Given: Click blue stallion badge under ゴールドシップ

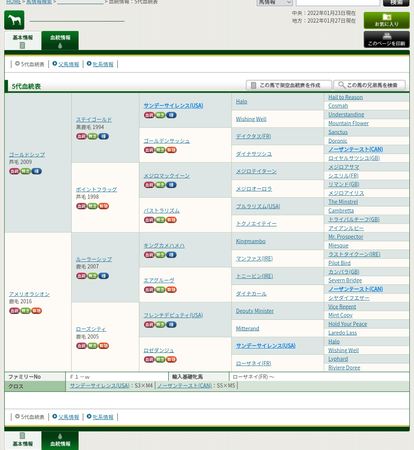Looking at the screenshot, I should (x=37, y=171).
